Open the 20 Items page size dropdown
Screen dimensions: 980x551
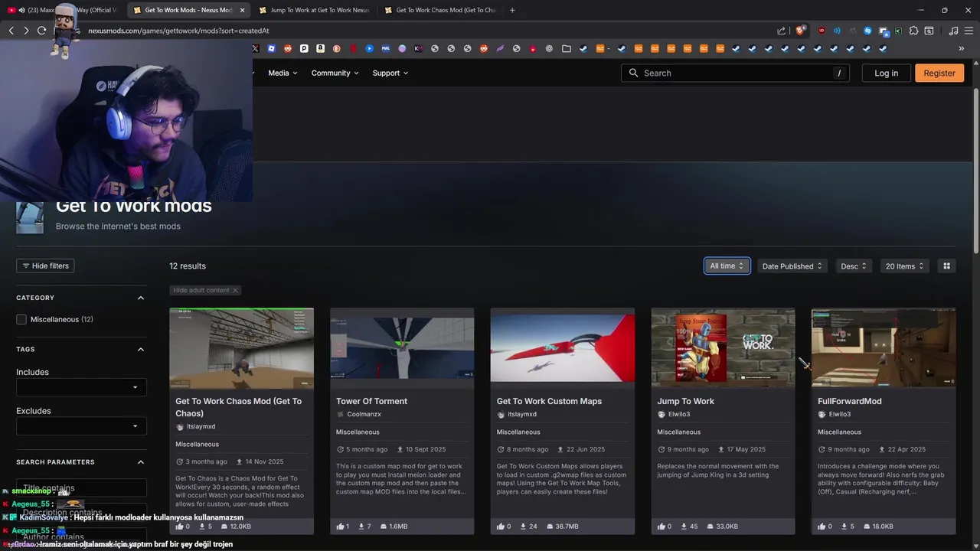(905, 266)
